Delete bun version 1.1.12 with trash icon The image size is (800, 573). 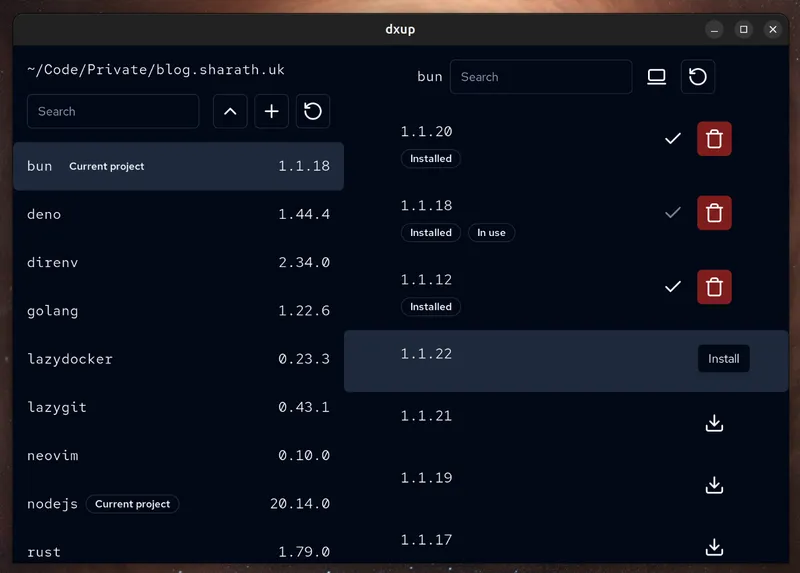[714, 287]
